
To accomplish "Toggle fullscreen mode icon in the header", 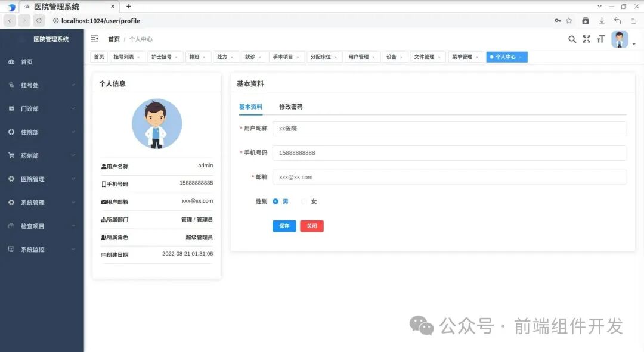I will [586, 39].
